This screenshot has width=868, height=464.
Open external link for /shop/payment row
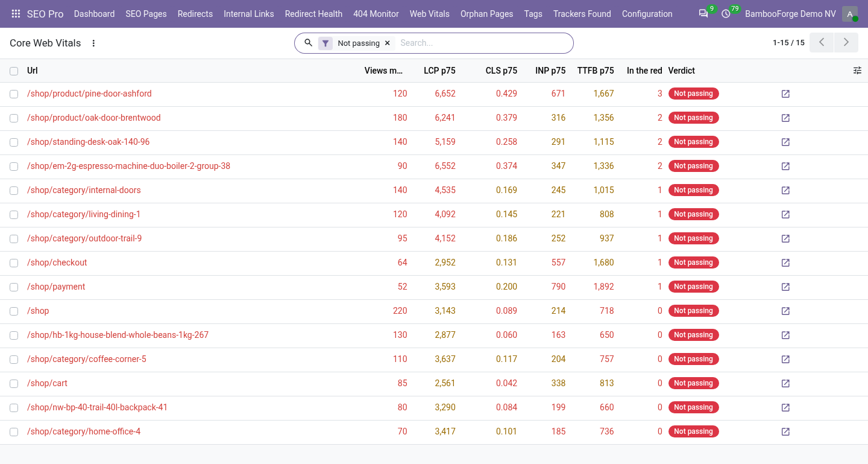785,287
